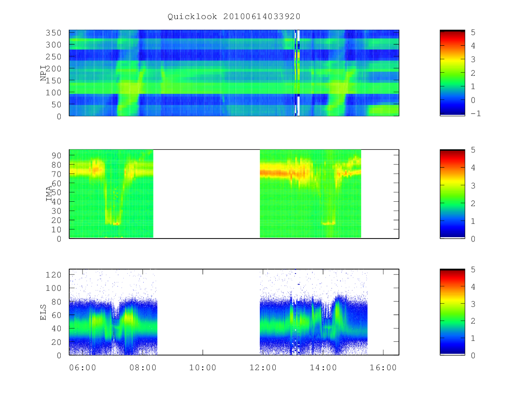
Task: Click the ELS axis label
Action: click(x=43, y=312)
